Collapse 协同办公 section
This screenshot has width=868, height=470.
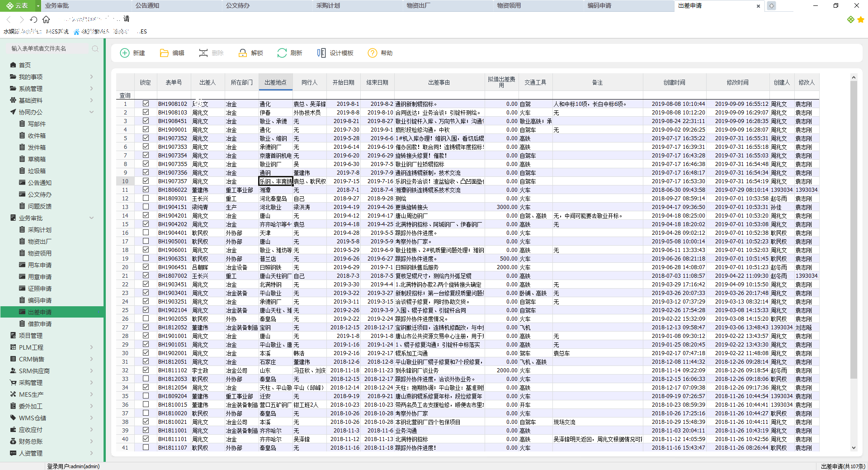(x=91, y=112)
